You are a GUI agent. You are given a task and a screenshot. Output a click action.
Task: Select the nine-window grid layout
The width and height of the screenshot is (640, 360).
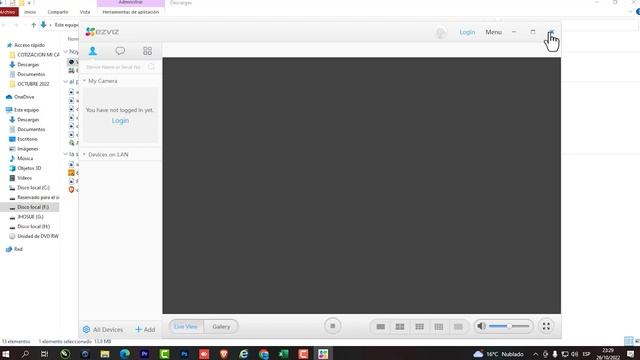[x=419, y=327]
